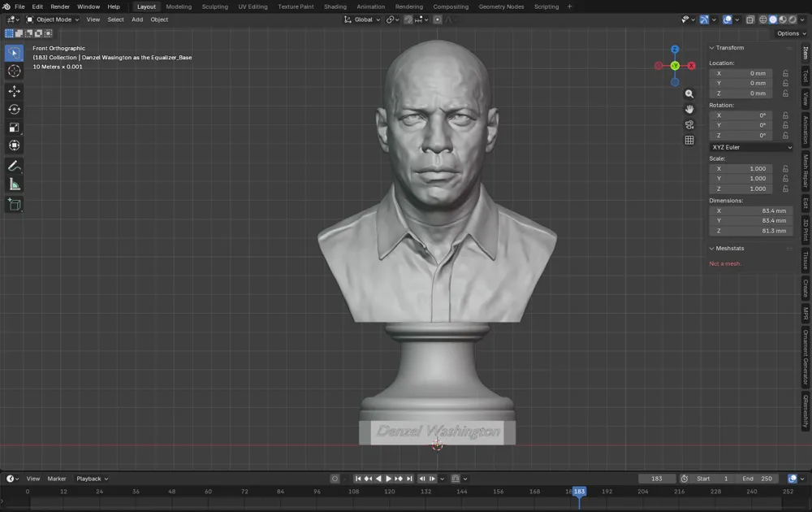Viewport: 812px width, 512px height.
Task: Switch to wireframe viewport shading
Action: 762,20
